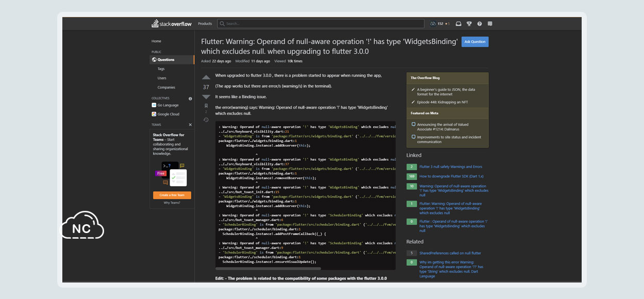This screenshot has width=644, height=299.
Task: Click 'Viewed 10k times' text
Action: [289, 61]
